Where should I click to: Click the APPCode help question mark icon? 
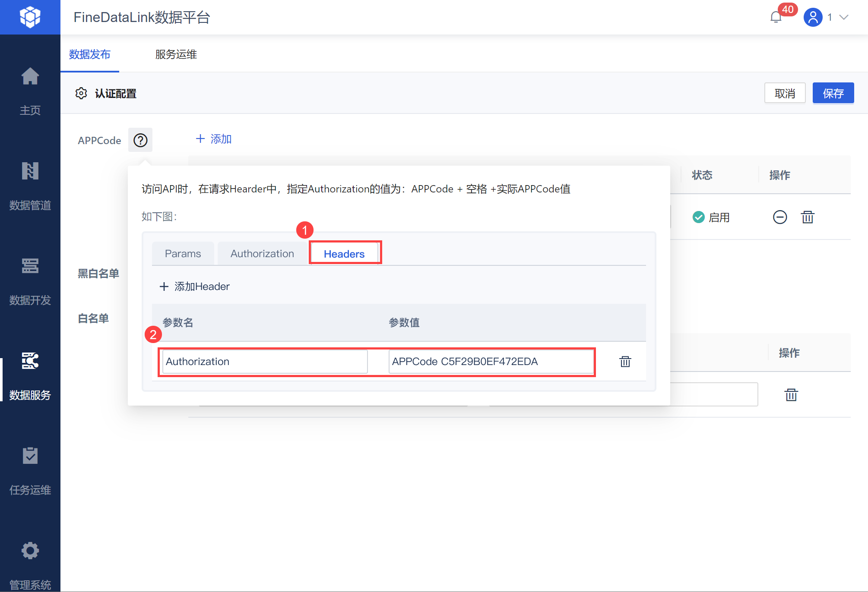point(140,140)
